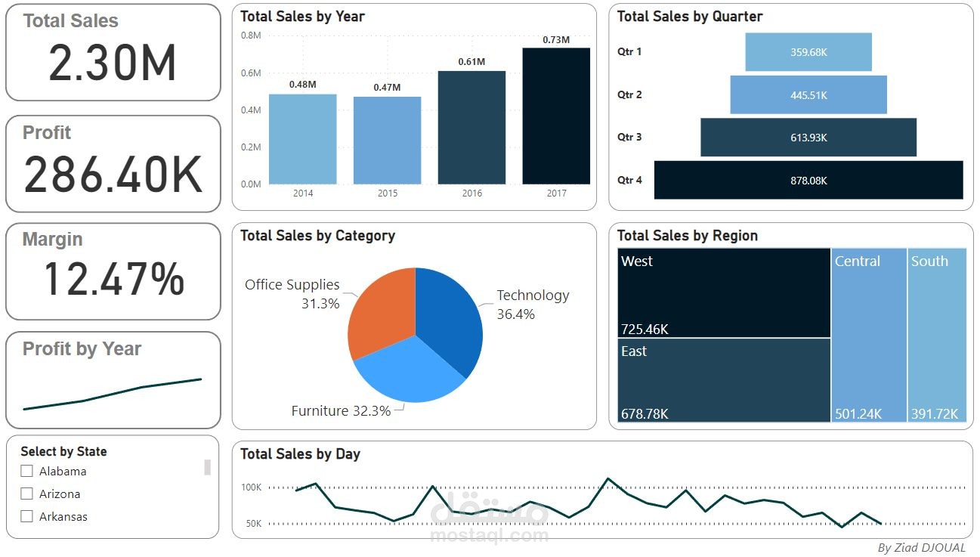
Task: Check the Alabama state checkbox
Action: tap(26, 471)
